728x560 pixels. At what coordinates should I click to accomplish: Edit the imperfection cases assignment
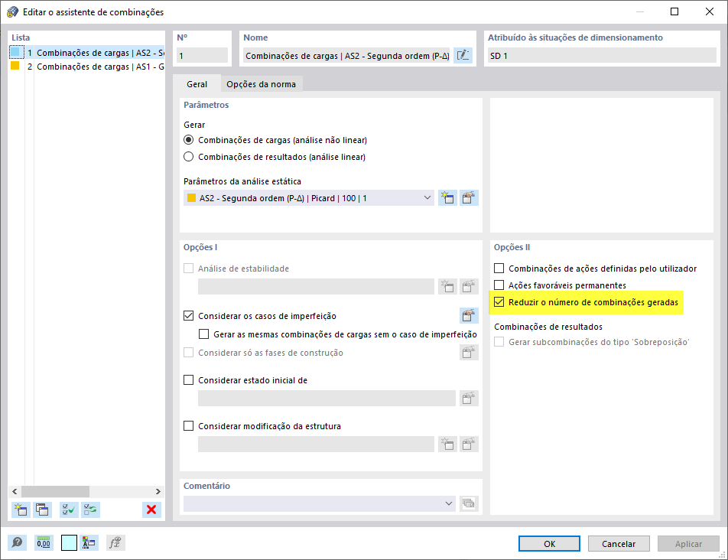click(469, 314)
